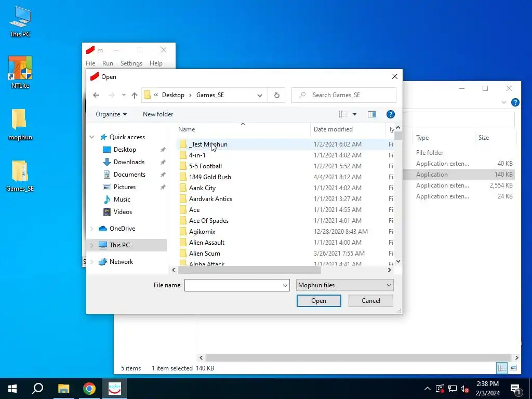
Task: Open Help menu in emulator
Action: tap(156, 63)
